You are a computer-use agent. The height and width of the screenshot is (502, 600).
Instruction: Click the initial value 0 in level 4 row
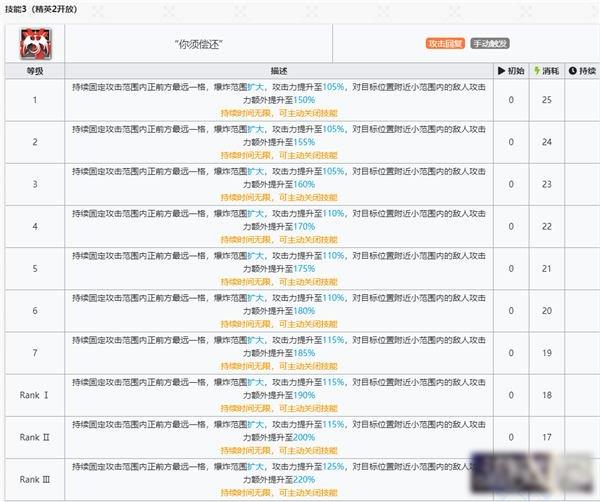pyautogui.click(x=511, y=226)
